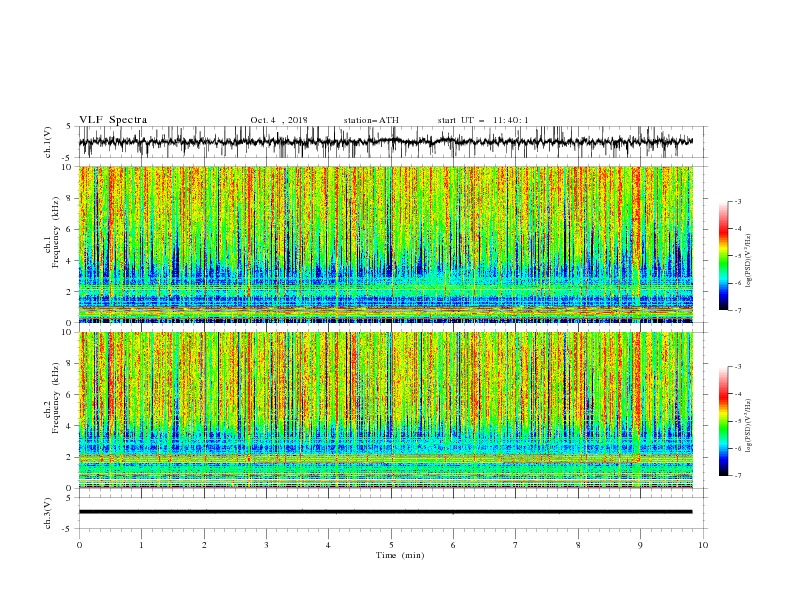This screenshot has width=792, height=612.
Task: Click the ch.2 spectrogram panel
Action: 385,410
